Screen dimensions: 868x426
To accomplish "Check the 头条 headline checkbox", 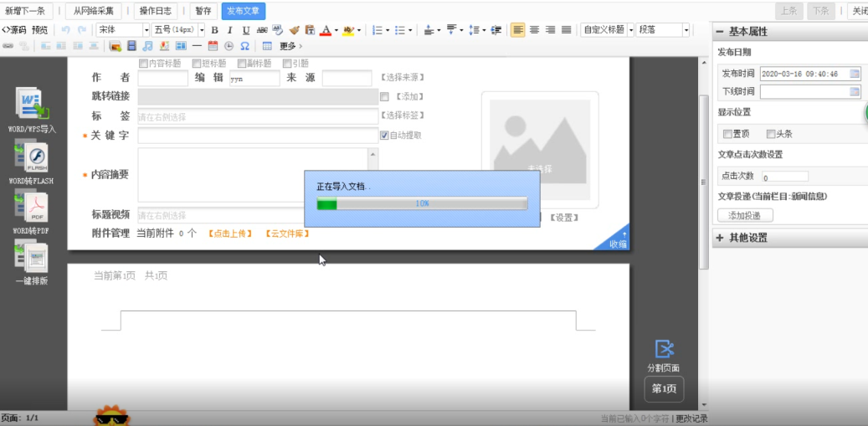I will 770,134.
